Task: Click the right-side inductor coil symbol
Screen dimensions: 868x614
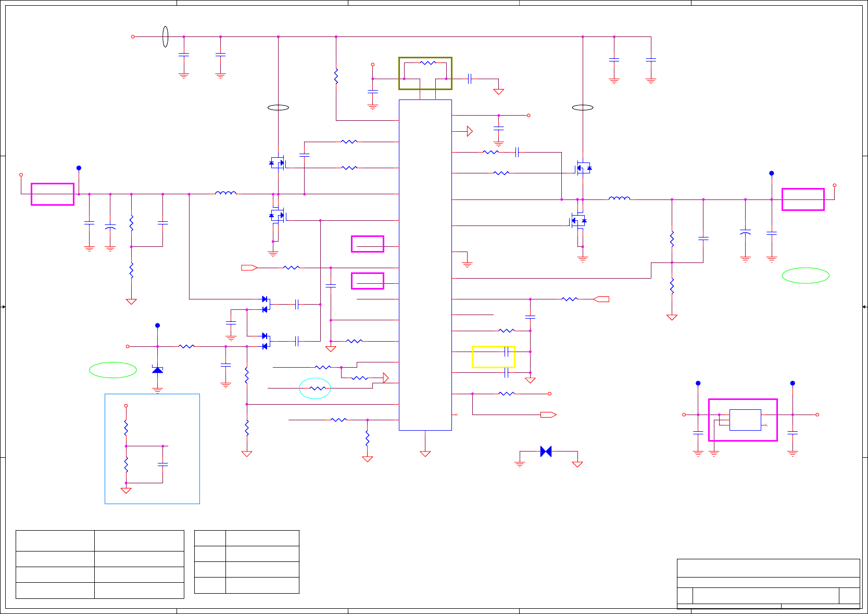Action: click(619, 198)
